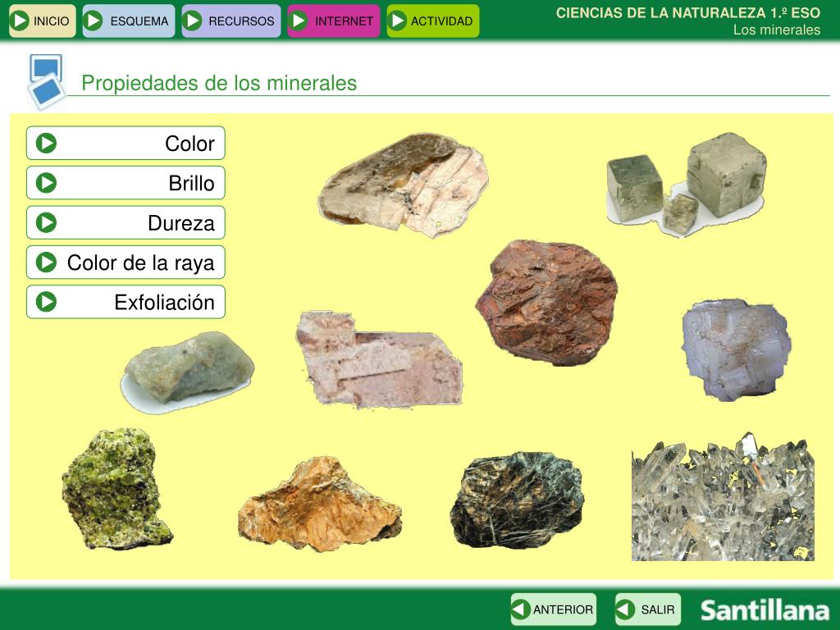Show the Color de la raya property
This screenshot has height=630, width=840.
(126, 262)
